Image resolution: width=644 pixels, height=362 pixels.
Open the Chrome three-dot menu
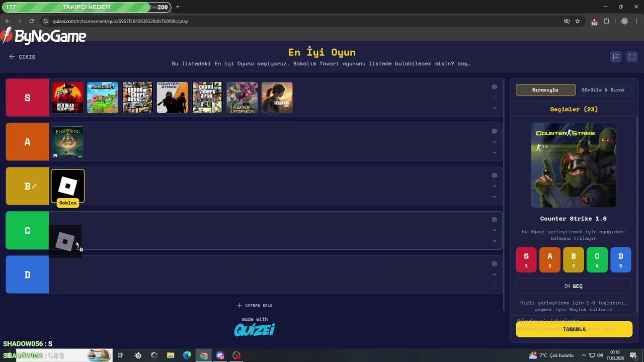637,21
